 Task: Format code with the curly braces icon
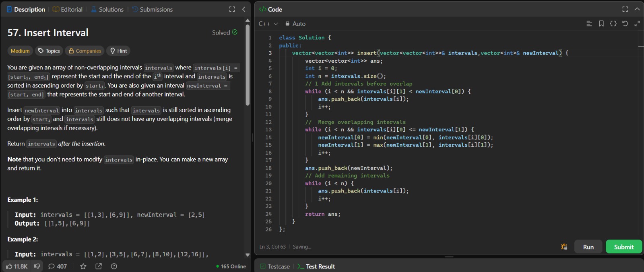point(613,24)
